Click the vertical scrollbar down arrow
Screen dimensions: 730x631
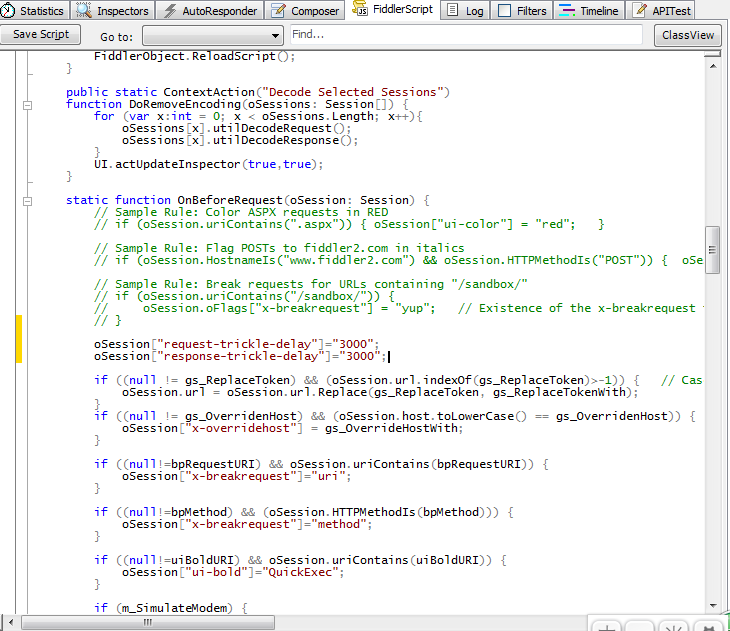tap(713, 605)
